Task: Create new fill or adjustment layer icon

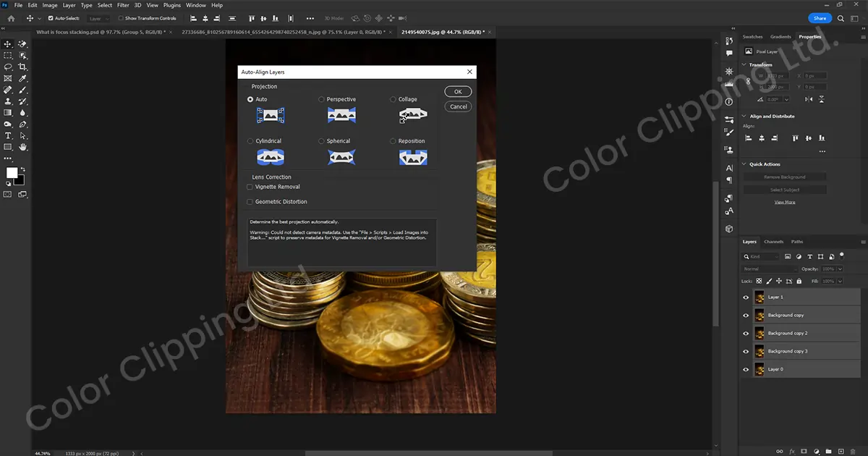Action: point(817,450)
